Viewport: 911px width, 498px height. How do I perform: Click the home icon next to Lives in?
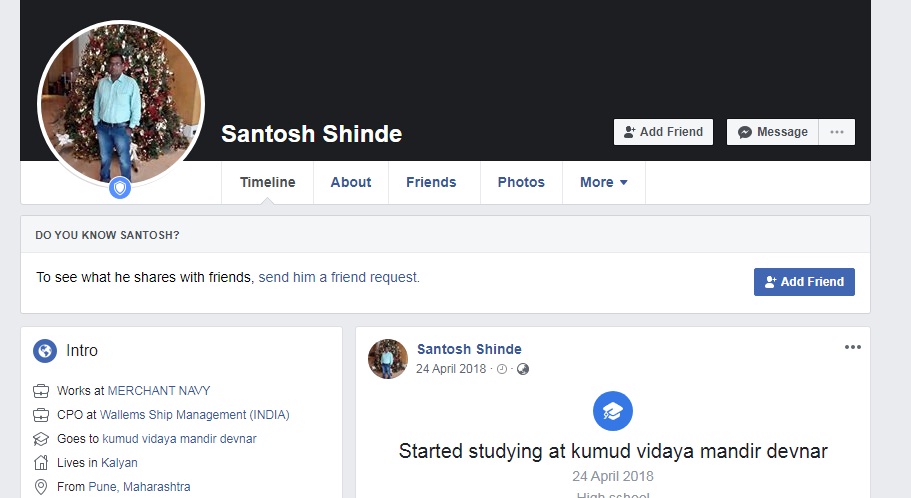(x=41, y=463)
